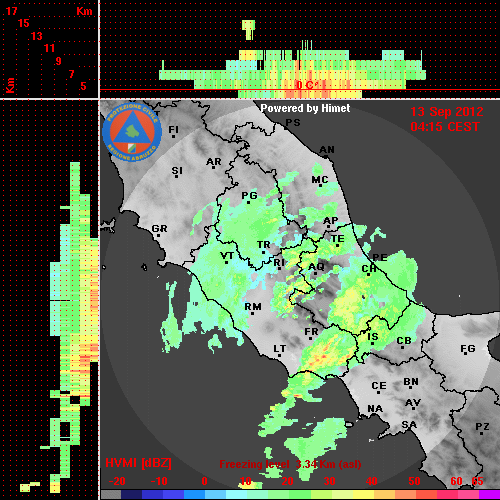Click the "13" height axis label
500x500 pixels.
point(37,36)
